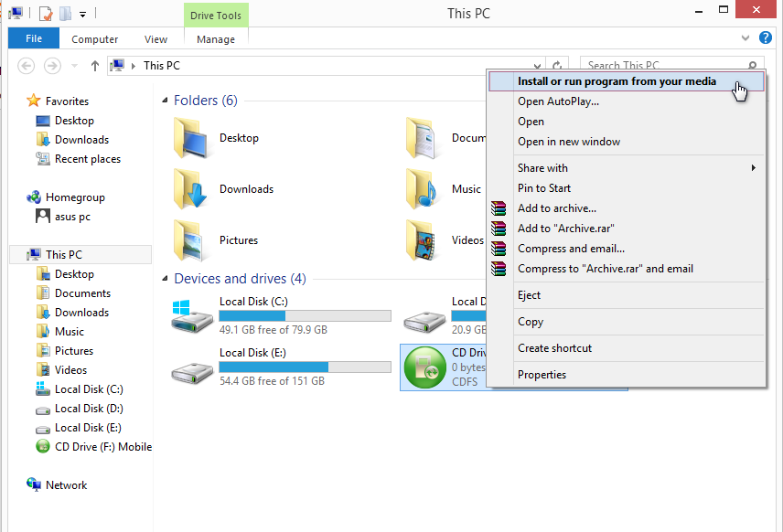
Task: Switch to the View ribbon tab
Action: point(156,39)
